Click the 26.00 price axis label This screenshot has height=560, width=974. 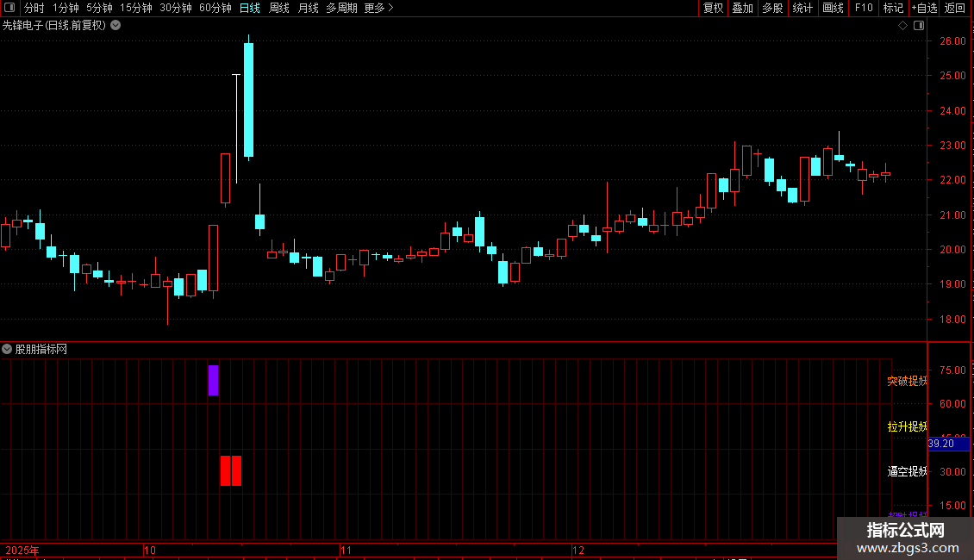[952, 41]
